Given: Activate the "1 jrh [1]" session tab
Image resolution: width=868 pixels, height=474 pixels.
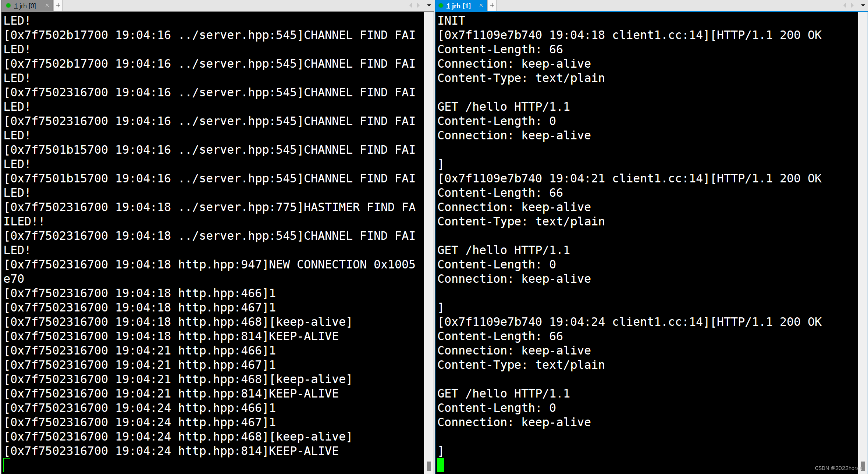Looking at the screenshot, I should [458, 6].
